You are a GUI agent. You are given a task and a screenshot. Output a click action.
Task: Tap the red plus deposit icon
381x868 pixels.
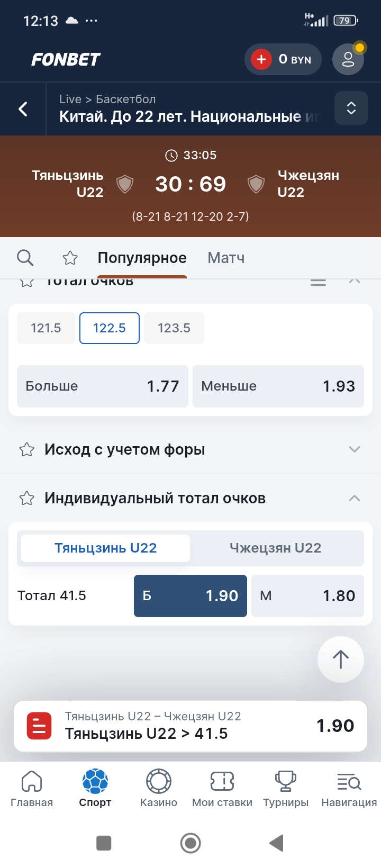261,59
